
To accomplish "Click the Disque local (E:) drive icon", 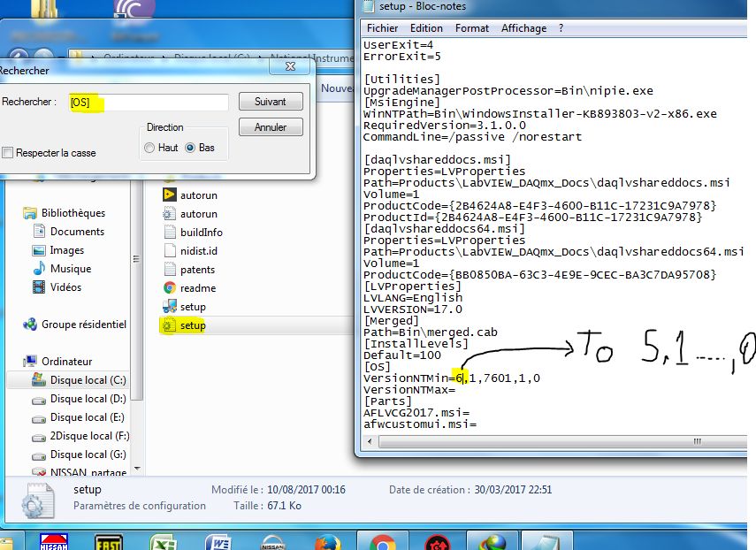I will pyautogui.click(x=39, y=418).
